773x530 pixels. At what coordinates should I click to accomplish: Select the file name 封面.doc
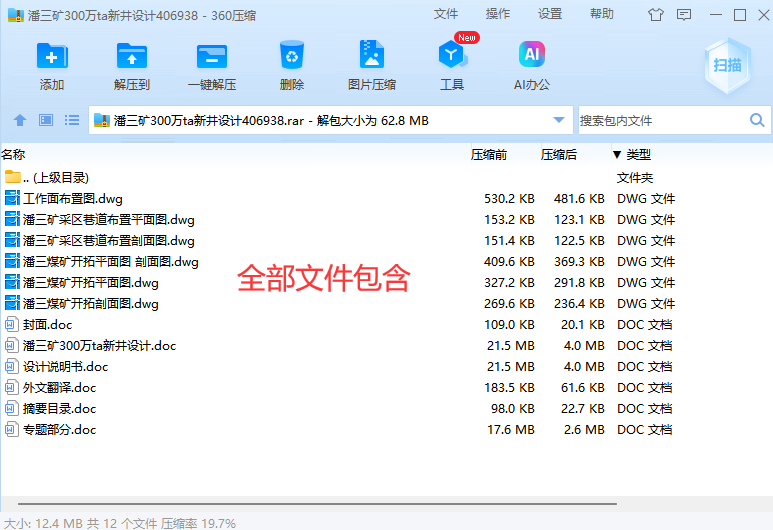(47, 324)
